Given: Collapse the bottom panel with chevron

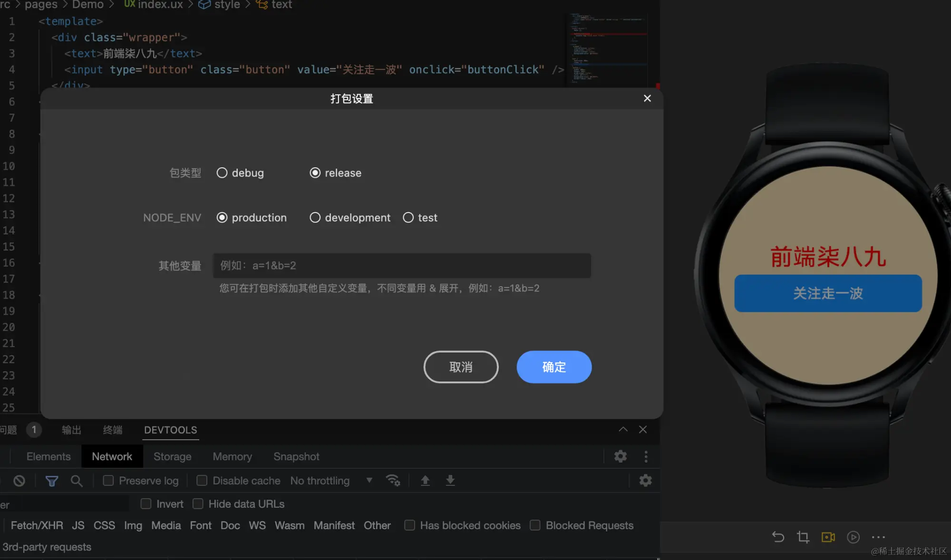Looking at the screenshot, I should click(623, 429).
